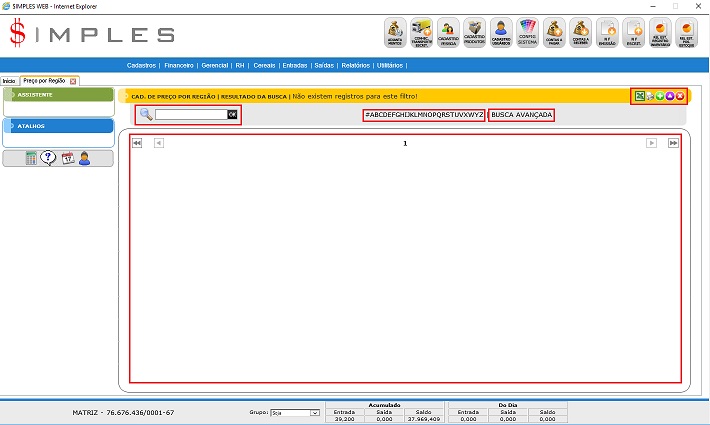Viewport: 710px width, 425px height.
Task: Expand the Assistente panel
Action: coord(58,95)
